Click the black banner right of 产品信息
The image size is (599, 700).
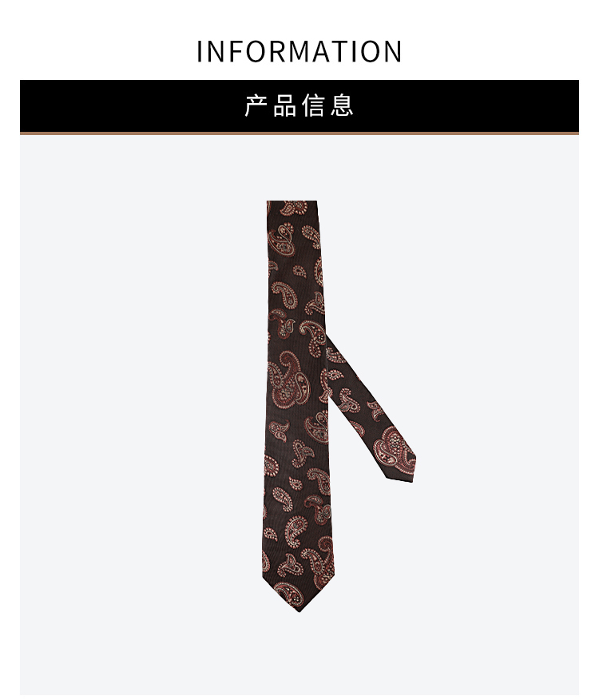(x=466, y=105)
